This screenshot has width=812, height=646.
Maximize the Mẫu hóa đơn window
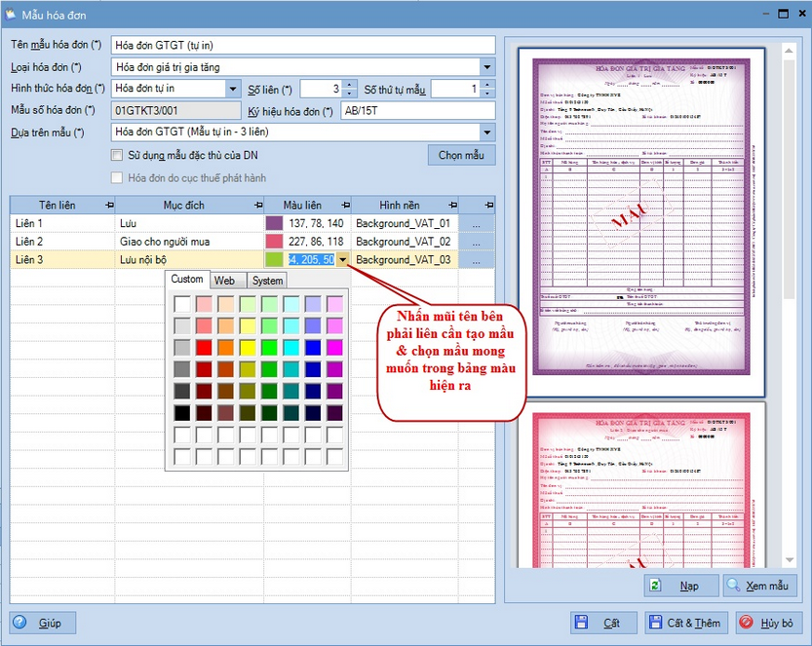tap(784, 14)
